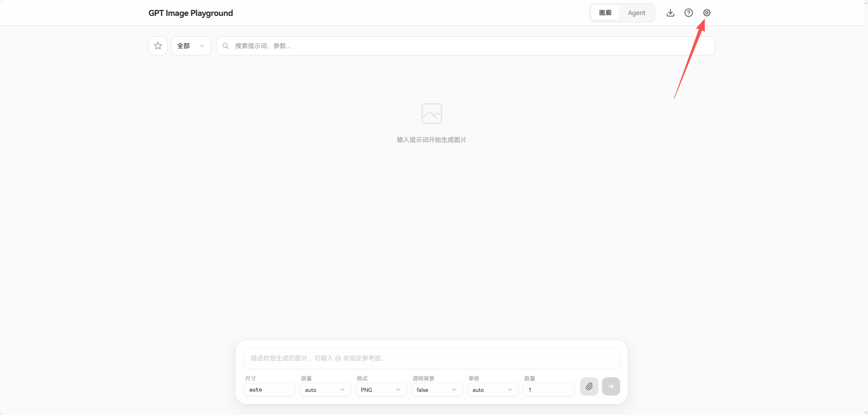Open the 透明背景 false dropdown
This screenshot has width=868, height=415.
pyautogui.click(x=437, y=390)
